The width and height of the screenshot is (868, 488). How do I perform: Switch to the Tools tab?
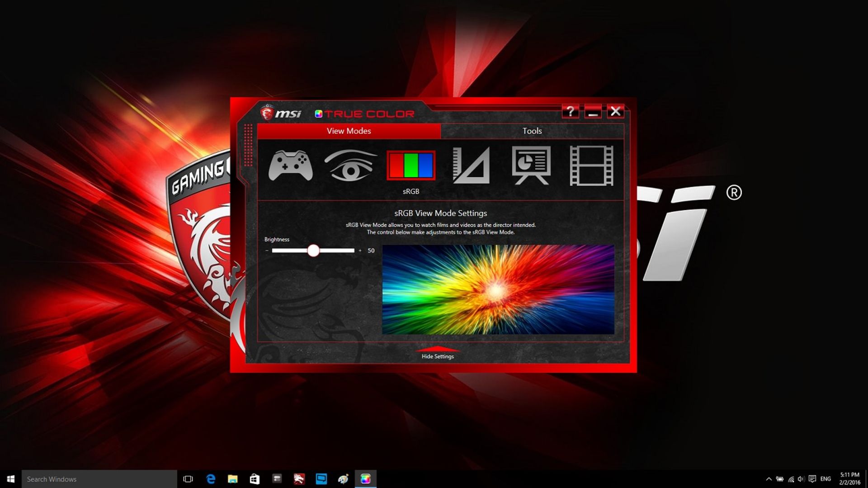[x=532, y=131]
